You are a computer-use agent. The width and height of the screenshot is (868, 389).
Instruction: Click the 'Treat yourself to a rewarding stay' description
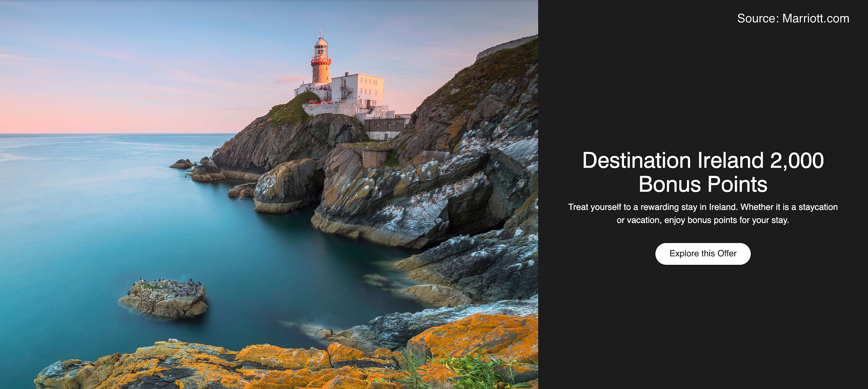[x=703, y=213]
